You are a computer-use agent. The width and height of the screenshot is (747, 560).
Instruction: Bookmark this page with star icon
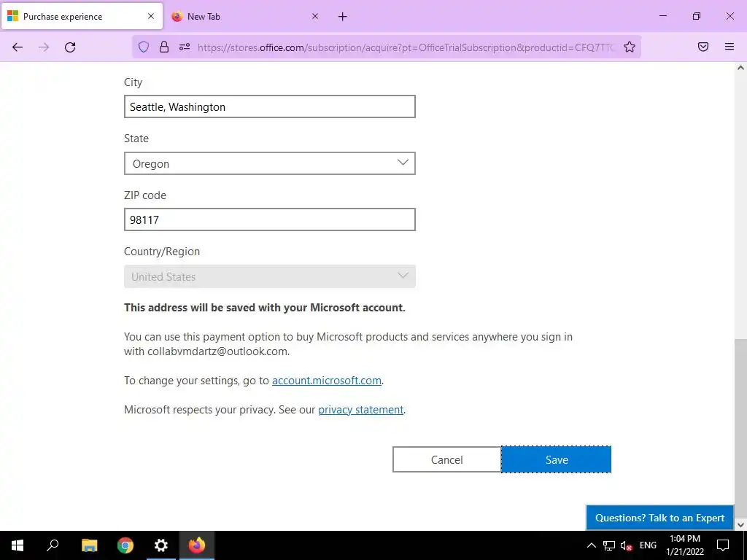point(630,47)
